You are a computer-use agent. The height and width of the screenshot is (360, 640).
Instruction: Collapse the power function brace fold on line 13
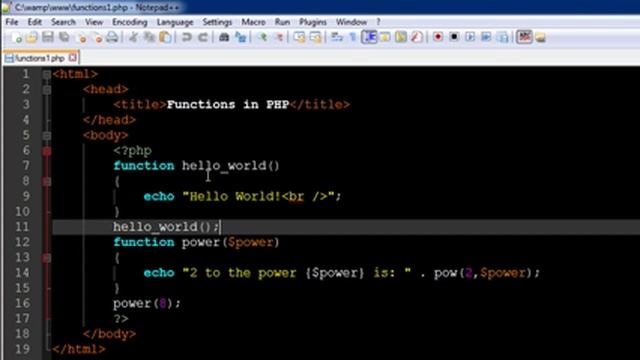[47, 258]
